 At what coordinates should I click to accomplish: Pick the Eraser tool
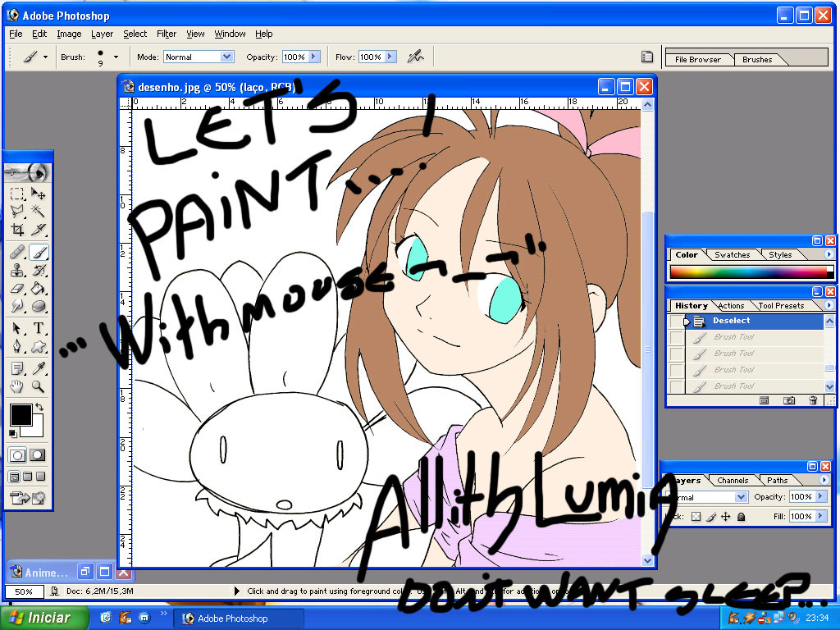(17, 288)
